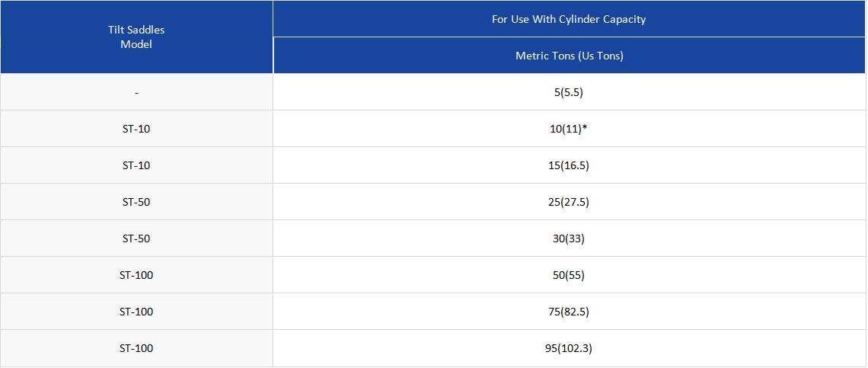Click the 25(27.5) capacity value
Image resolution: width=868 pixels, height=368 pixels.
(x=569, y=202)
